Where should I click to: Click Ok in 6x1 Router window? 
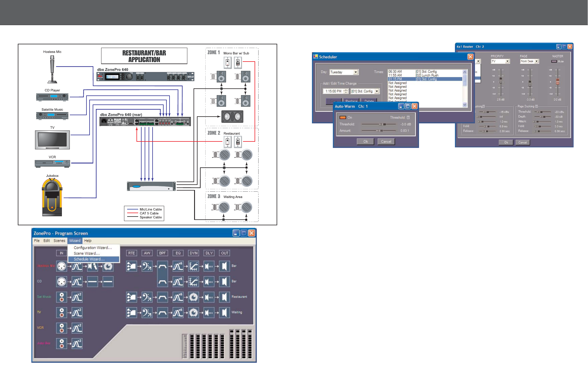506,143
